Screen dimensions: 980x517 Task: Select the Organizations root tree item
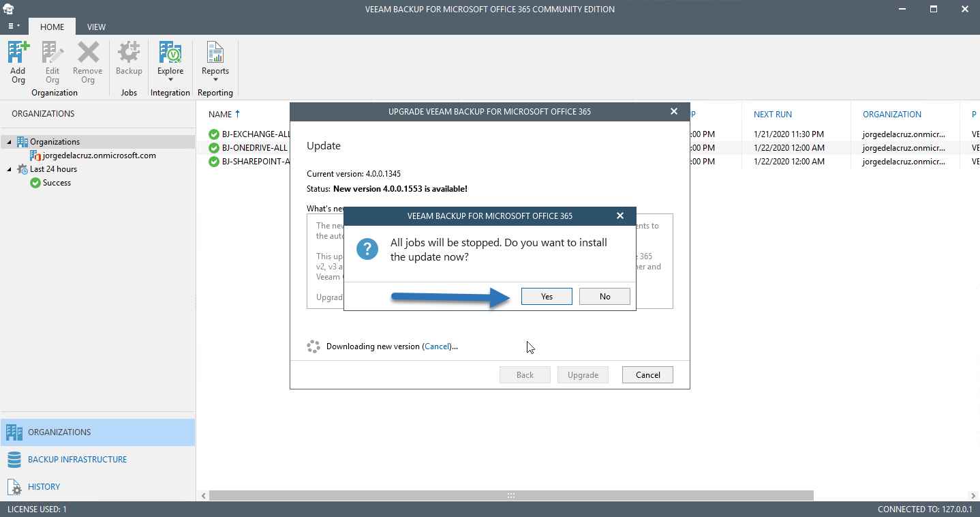click(x=55, y=142)
